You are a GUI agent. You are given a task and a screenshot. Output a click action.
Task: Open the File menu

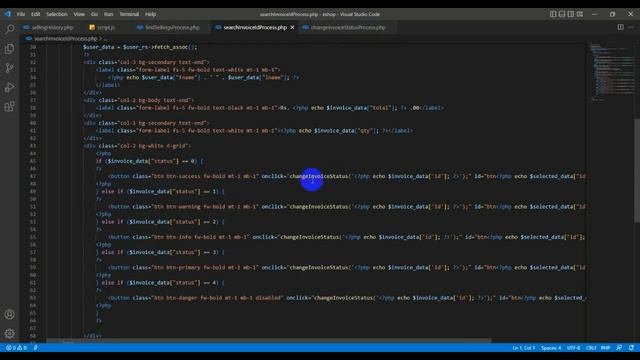[21, 14]
